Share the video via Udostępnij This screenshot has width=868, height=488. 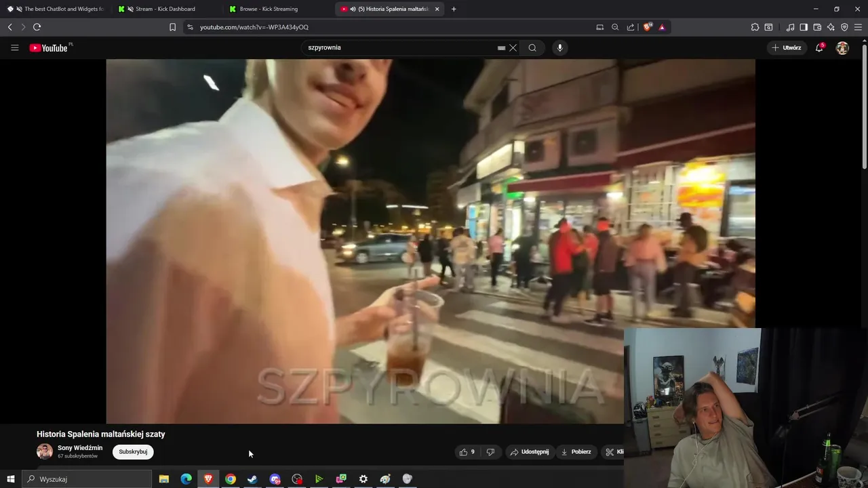tap(530, 452)
